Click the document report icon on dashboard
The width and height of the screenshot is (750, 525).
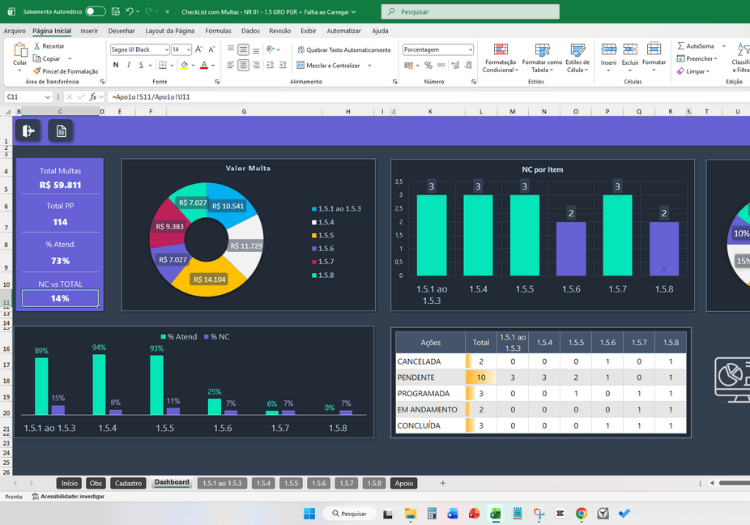(x=61, y=131)
